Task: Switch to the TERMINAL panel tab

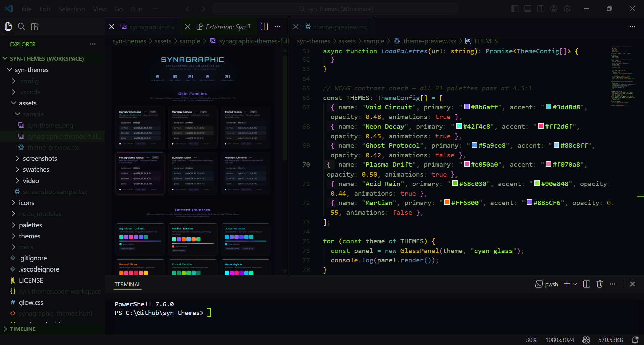Action: click(127, 284)
